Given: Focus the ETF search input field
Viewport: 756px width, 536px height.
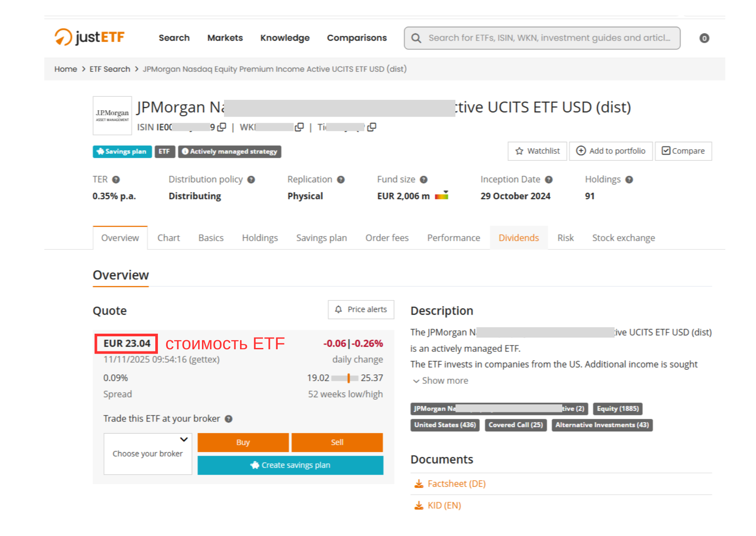Looking at the screenshot, I should click(542, 38).
